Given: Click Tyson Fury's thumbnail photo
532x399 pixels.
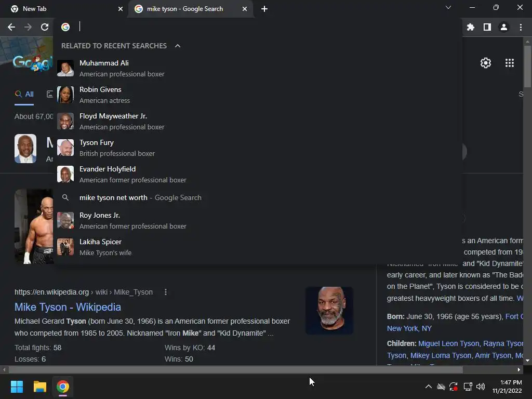Looking at the screenshot, I should pyautogui.click(x=65, y=148).
